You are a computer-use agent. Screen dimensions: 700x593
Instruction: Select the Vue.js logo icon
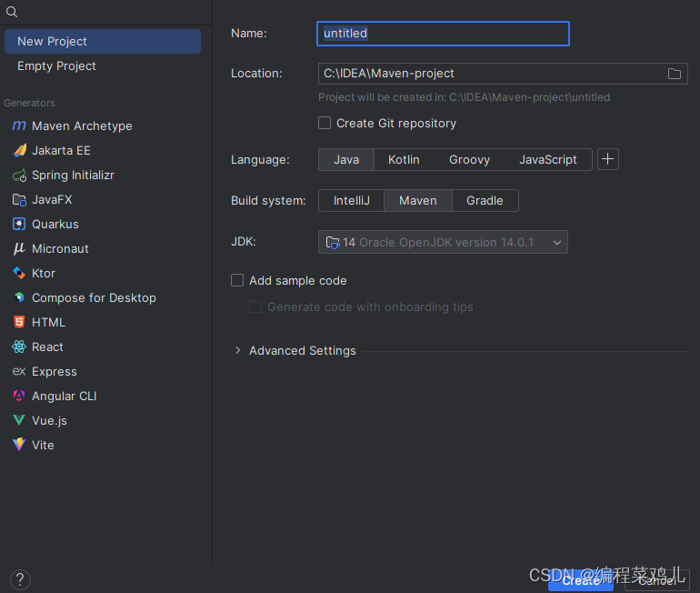coord(19,420)
